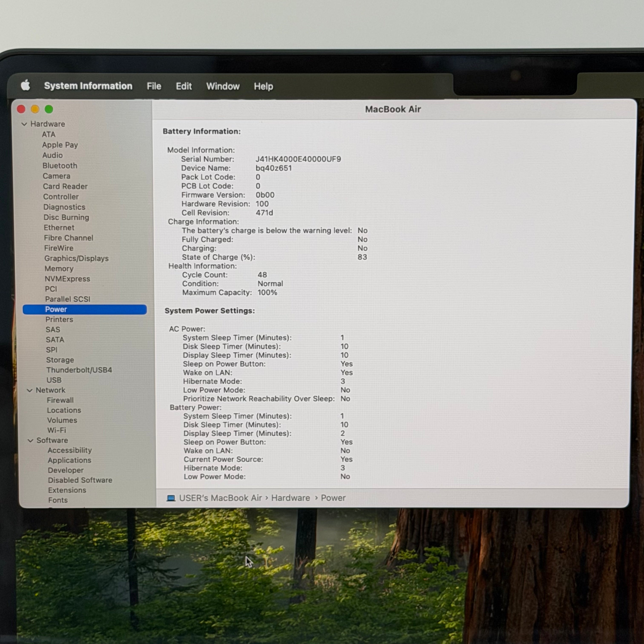Click the Condition value Normal
644x644 pixels.
click(270, 284)
